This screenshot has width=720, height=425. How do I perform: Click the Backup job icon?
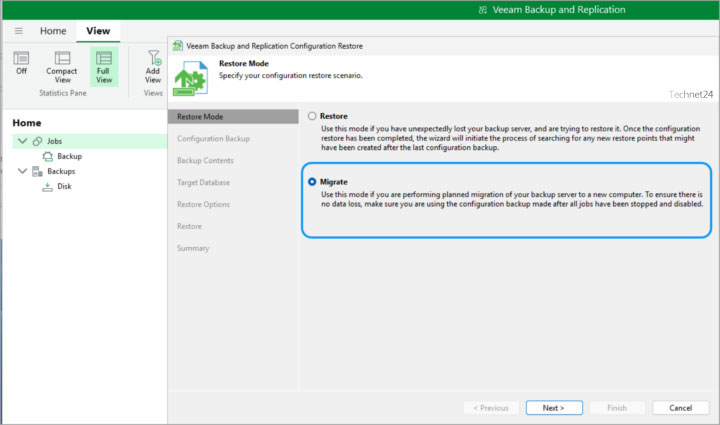pos(48,157)
